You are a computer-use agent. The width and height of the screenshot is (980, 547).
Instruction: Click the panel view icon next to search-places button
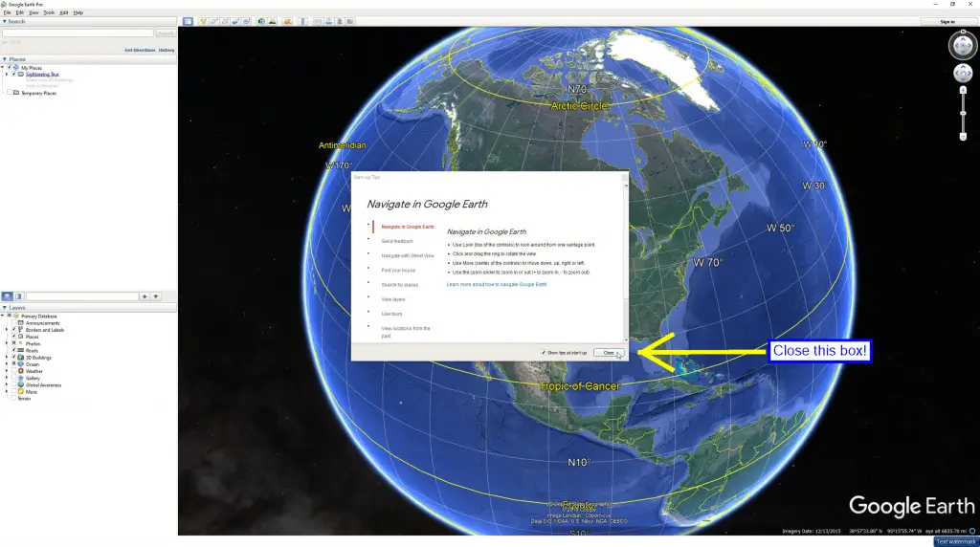tap(18, 296)
